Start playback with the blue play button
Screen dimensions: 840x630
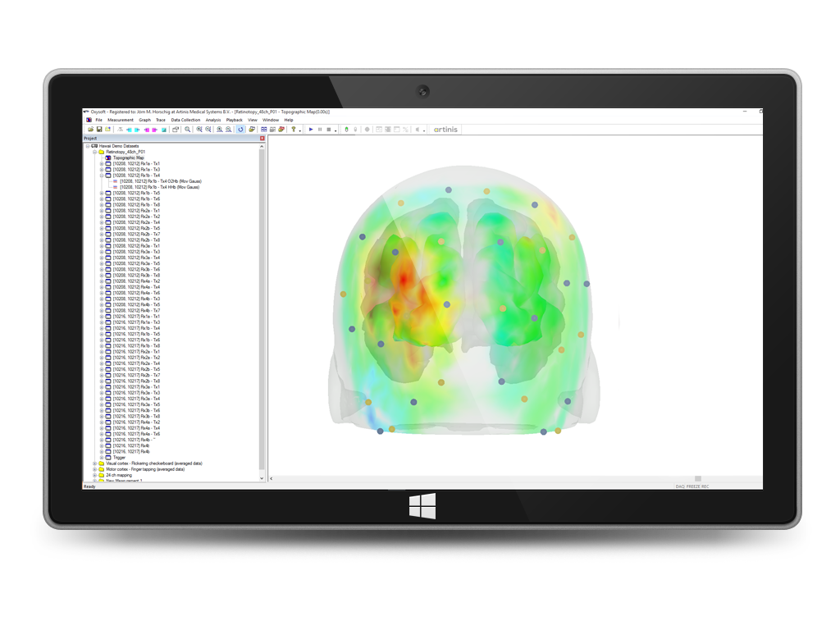(x=311, y=129)
